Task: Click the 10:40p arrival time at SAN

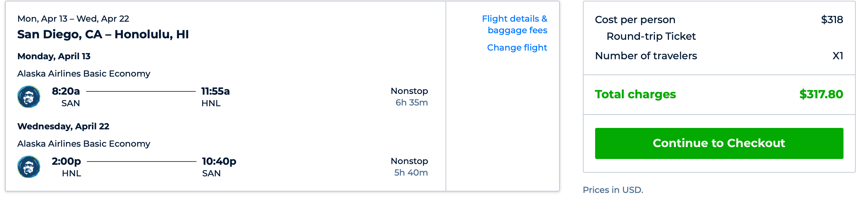Action: pyautogui.click(x=219, y=161)
